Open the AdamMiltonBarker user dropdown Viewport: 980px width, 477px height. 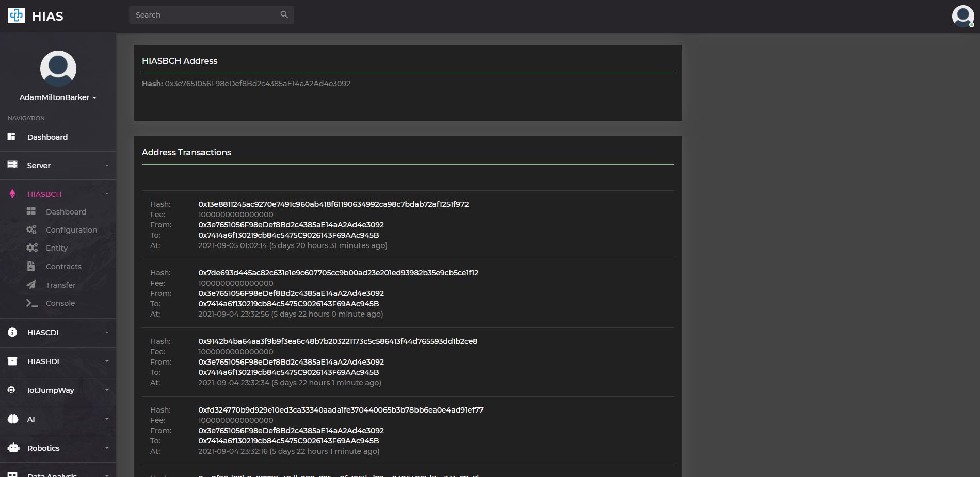(58, 97)
